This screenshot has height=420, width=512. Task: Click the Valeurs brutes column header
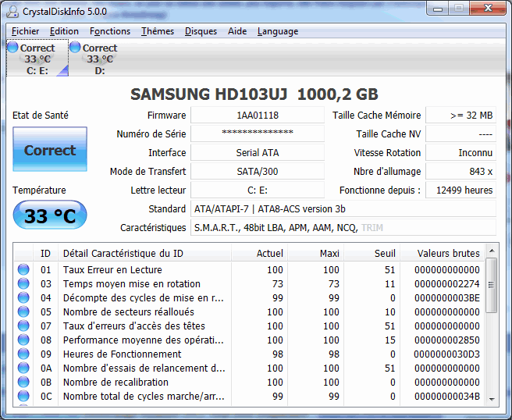point(449,253)
